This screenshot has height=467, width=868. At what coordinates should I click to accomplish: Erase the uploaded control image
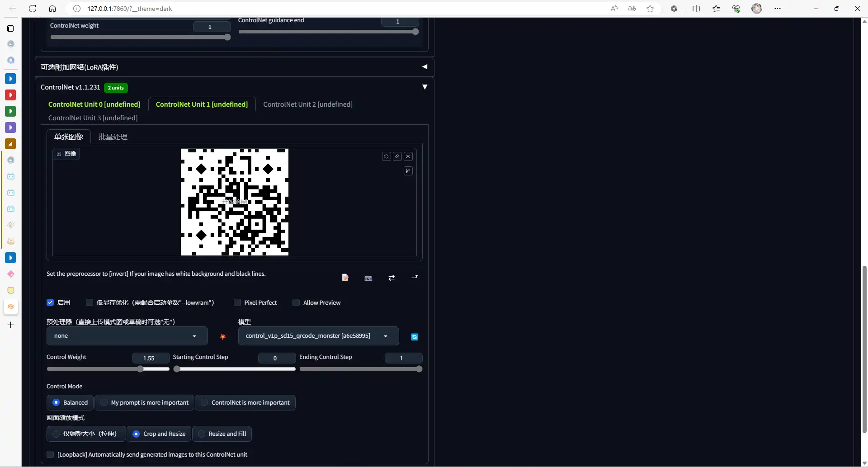pos(397,156)
